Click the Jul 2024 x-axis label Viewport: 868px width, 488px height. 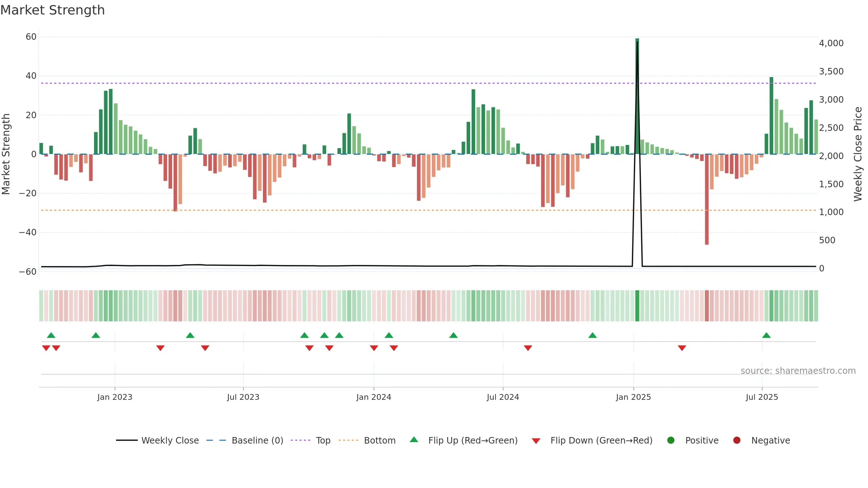[x=503, y=397]
